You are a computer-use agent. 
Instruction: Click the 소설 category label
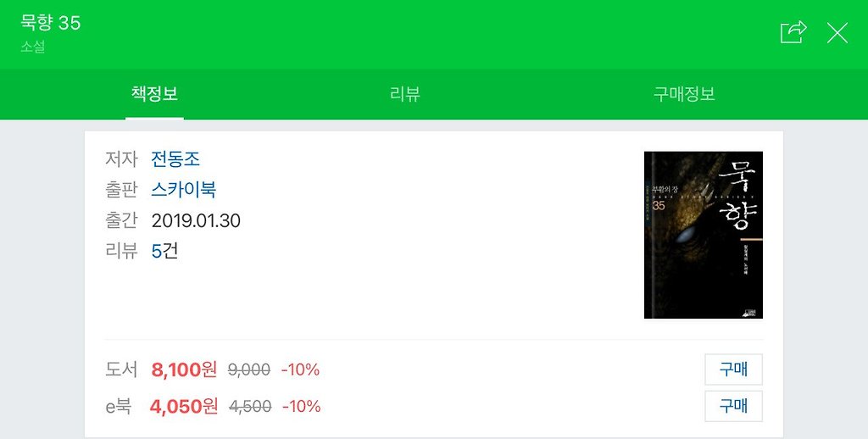point(33,47)
